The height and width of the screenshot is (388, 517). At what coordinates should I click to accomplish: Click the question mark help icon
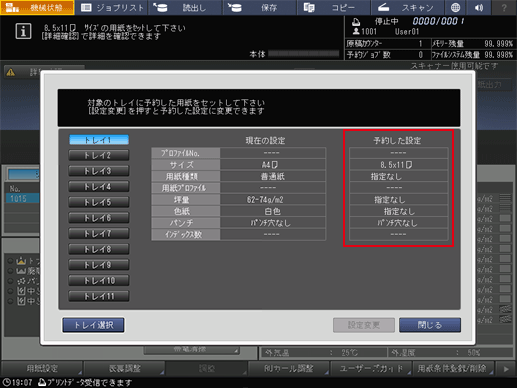(504, 7)
